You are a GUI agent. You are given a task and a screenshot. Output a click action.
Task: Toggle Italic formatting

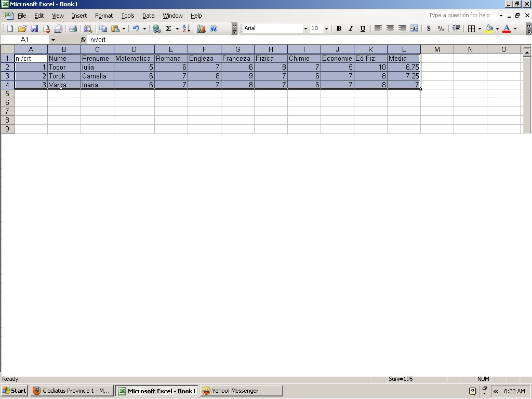pos(351,29)
